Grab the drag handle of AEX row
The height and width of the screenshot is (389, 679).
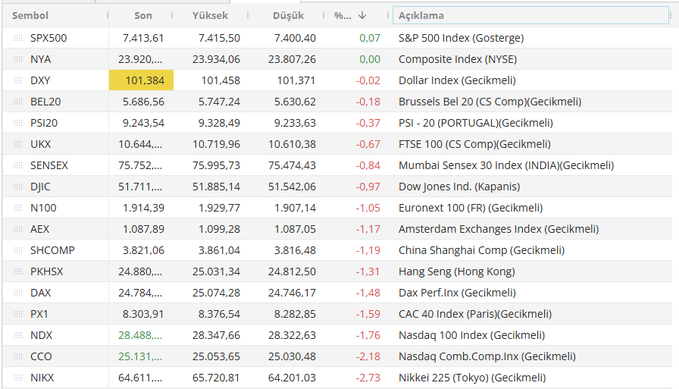[18, 229]
